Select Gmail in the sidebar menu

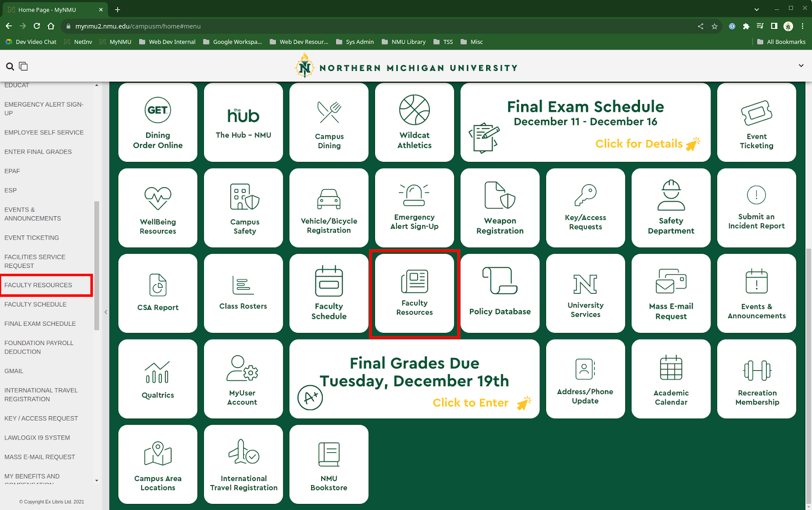tap(14, 371)
